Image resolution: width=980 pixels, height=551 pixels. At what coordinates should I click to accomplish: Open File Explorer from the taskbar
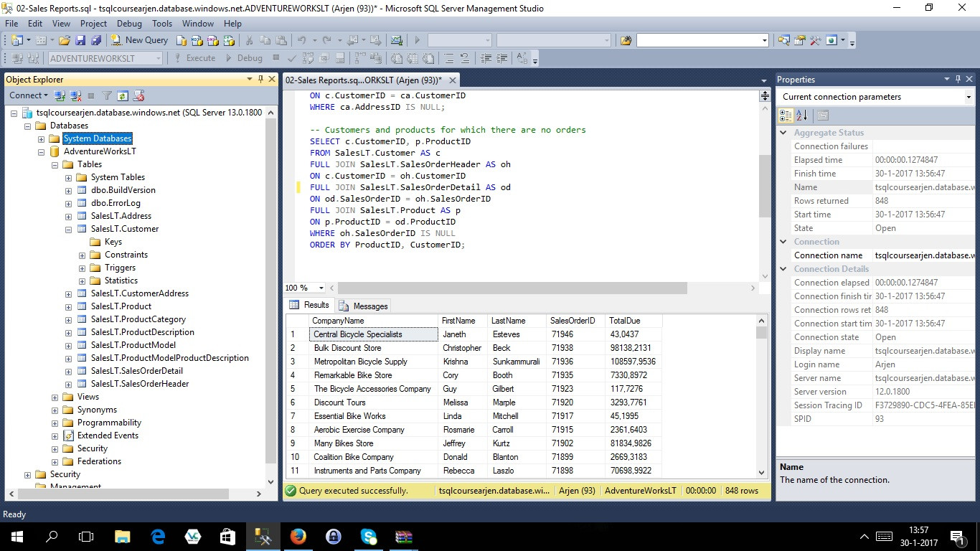[122, 537]
